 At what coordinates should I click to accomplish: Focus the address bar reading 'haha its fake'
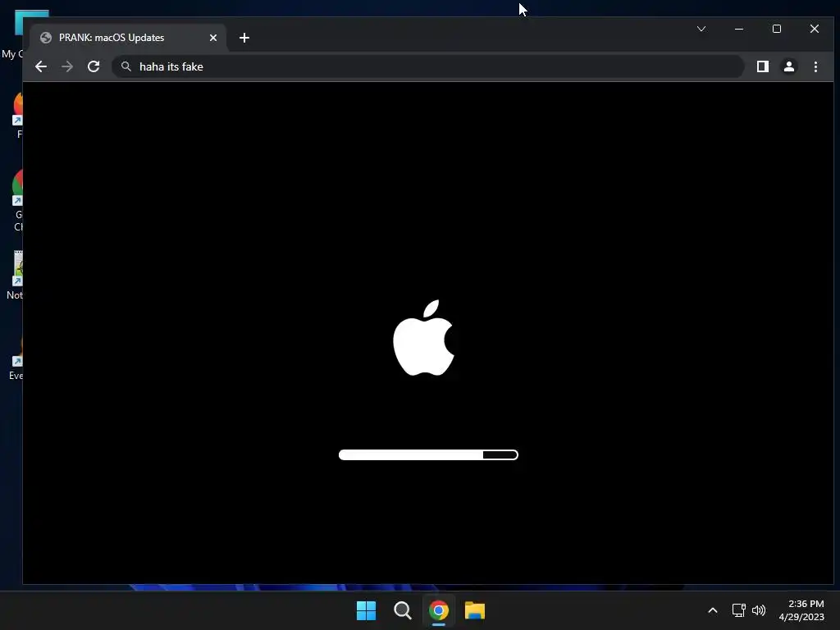(x=427, y=66)
